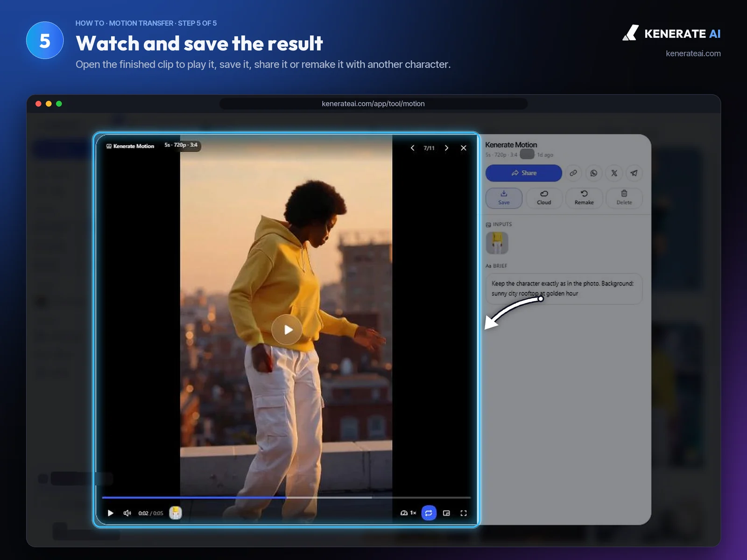This screenshot has height=560, width=747.
Task: Share the clip via WhatsApp icon
Action: click(594, 173)
